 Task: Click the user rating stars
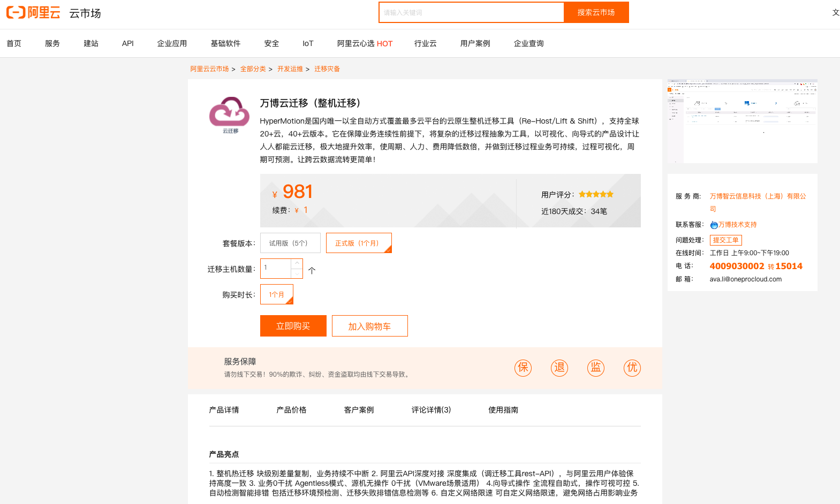pyautogui.click(x=596, y=194)
